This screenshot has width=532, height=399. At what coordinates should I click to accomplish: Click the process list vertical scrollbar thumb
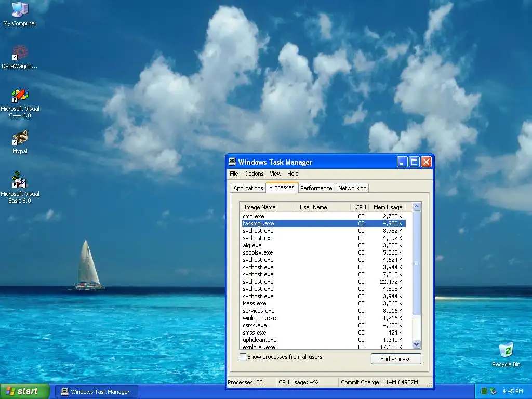pos(416,263)
